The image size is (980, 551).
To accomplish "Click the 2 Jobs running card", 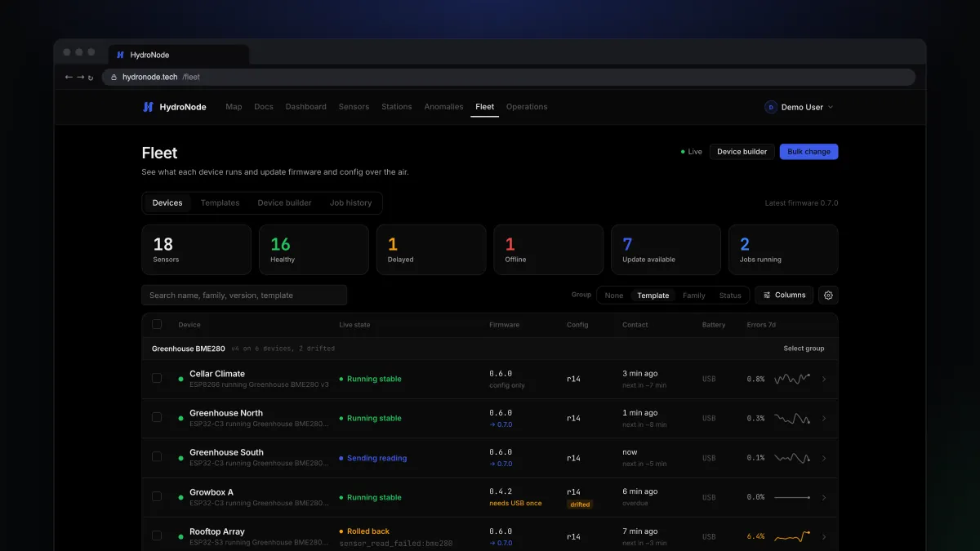I will pyautogui.click(x=783, y=250).
